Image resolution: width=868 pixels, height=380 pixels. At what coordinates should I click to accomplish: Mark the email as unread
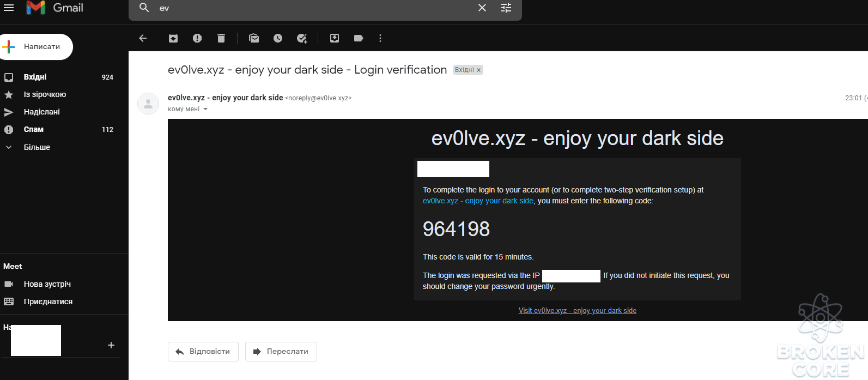point(254,38)
